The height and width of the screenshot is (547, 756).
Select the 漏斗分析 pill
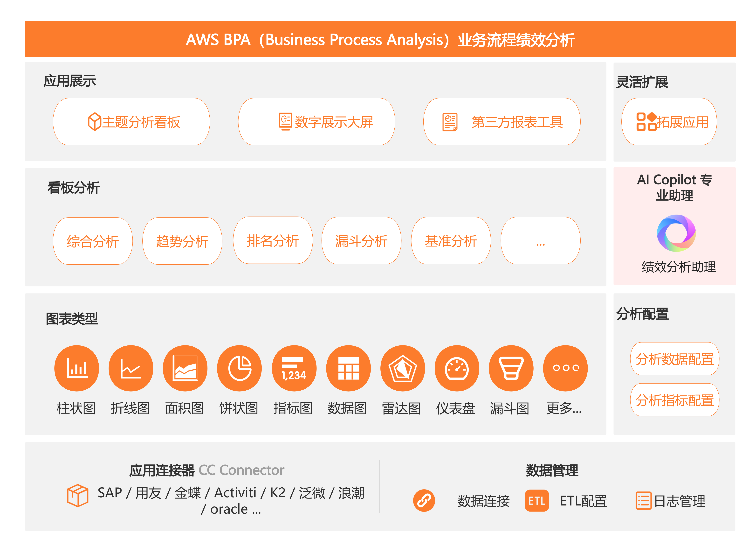pos(362,241)
